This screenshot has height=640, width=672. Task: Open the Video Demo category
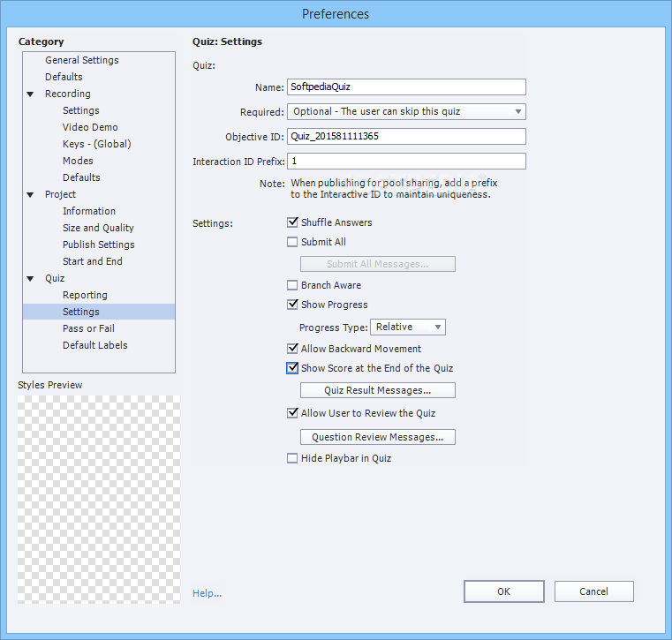pos(90,127)
